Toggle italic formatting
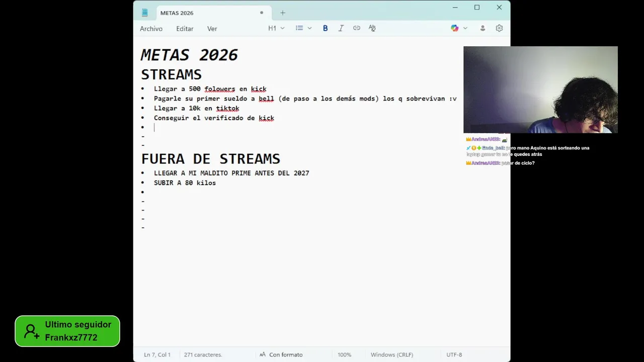Image resolution: width=644 pixels, height=362 pixels. click(341, 28)
